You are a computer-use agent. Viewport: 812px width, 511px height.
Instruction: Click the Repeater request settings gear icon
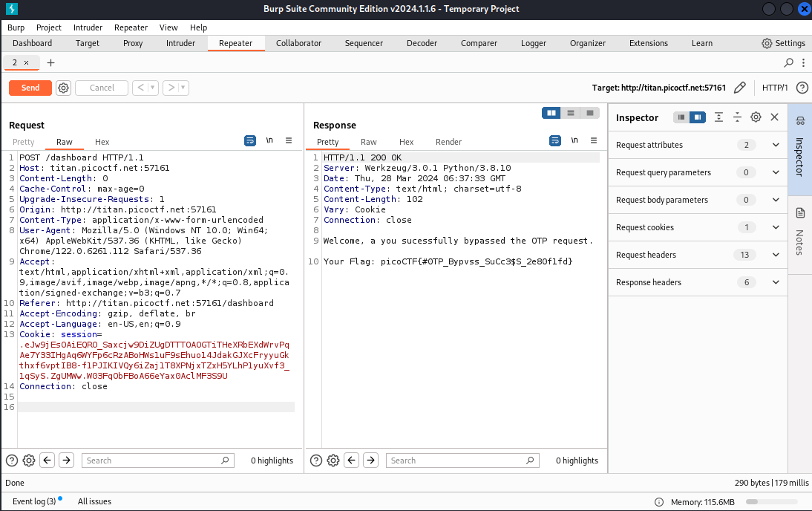[63, 88]
